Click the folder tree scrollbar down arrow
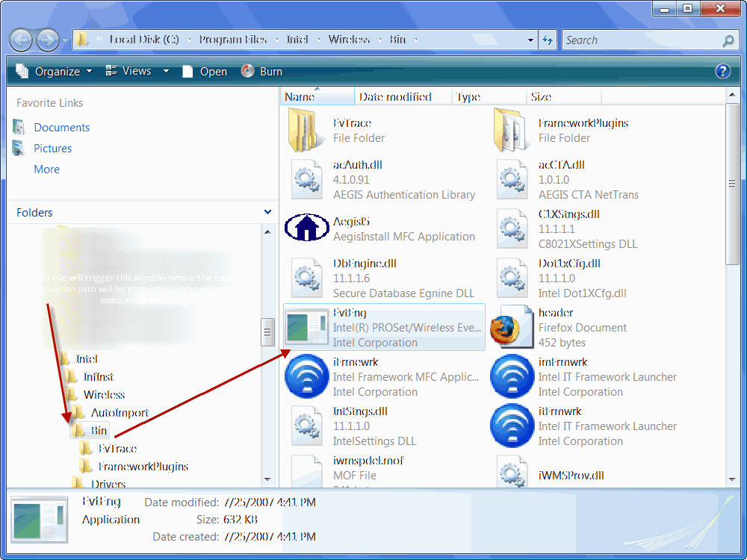 pyautogui.click(x=267, y=479)
